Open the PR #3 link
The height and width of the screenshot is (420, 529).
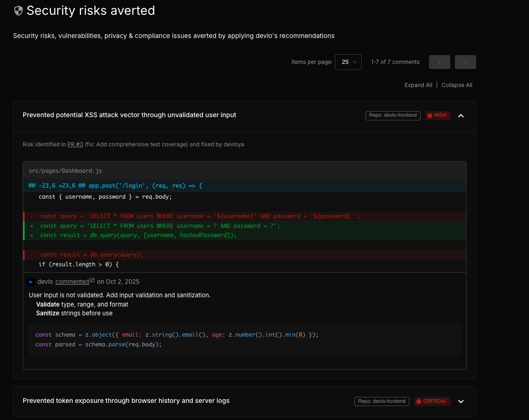[x=75, y=144]
